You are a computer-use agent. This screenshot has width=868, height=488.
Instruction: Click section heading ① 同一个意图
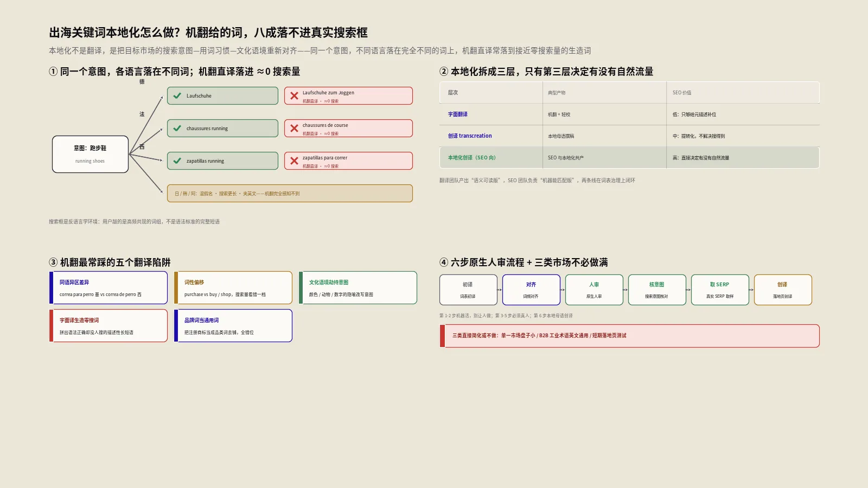click(x=175, y=72)
